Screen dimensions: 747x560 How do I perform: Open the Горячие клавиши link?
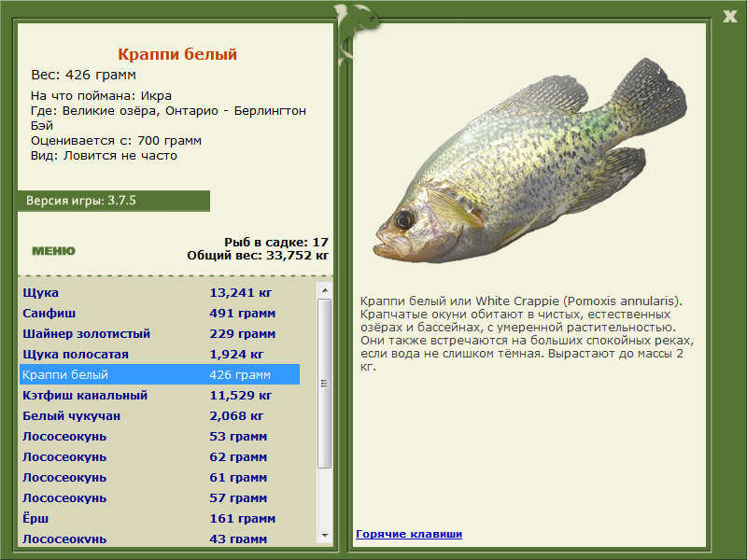[409, 534]
